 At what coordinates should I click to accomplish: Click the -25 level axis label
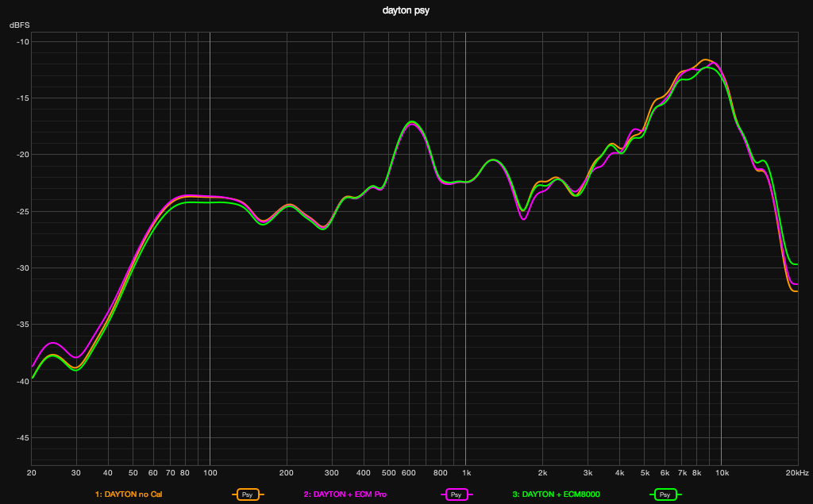(23, 212)
